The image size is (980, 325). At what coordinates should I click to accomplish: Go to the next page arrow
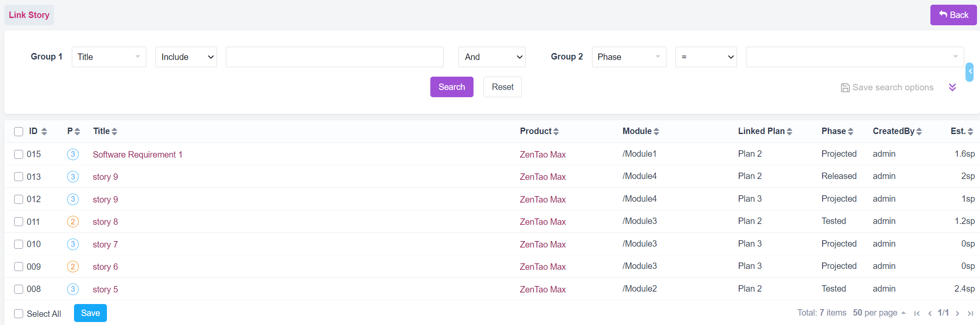957,313
